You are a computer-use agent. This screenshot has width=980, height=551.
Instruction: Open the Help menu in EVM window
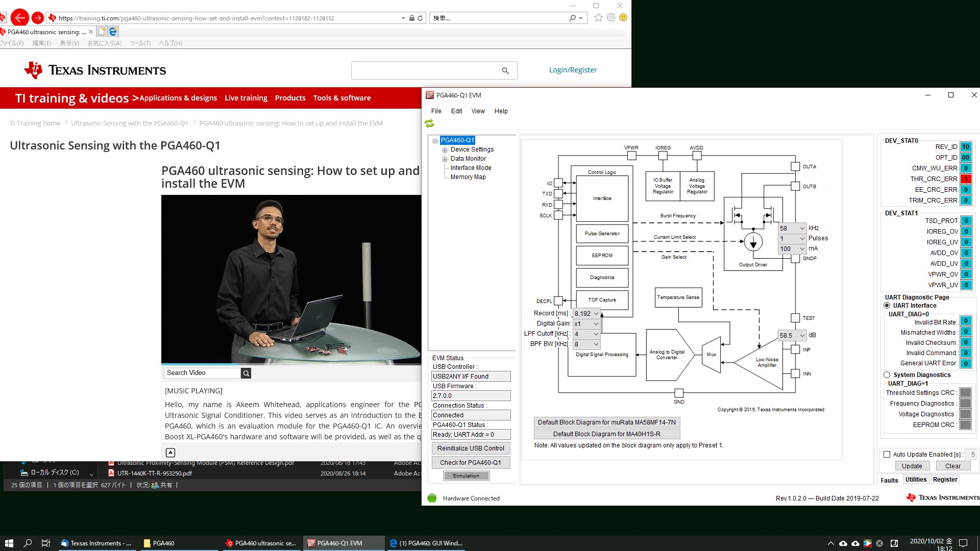tap(501, 111)
